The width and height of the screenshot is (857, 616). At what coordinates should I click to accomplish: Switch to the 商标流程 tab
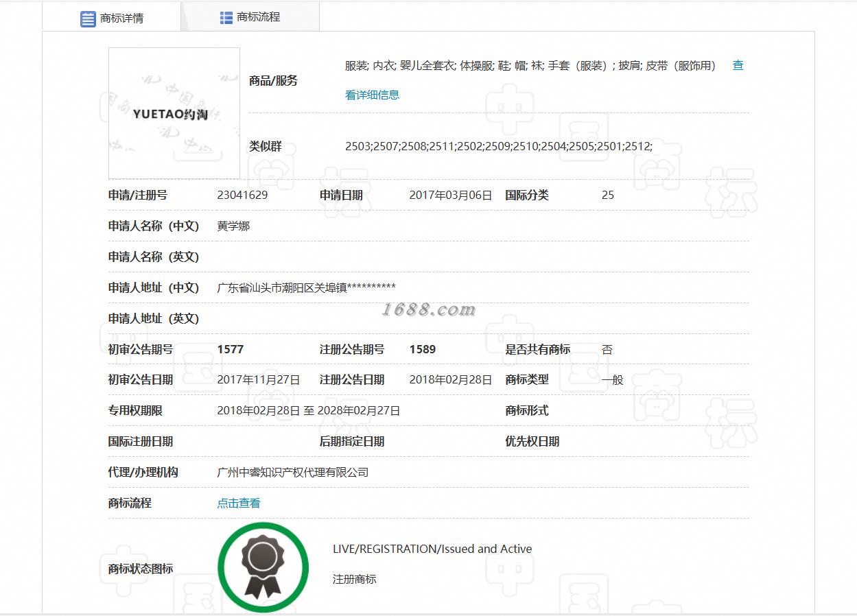pyautogui.click(x=250, y=17)
